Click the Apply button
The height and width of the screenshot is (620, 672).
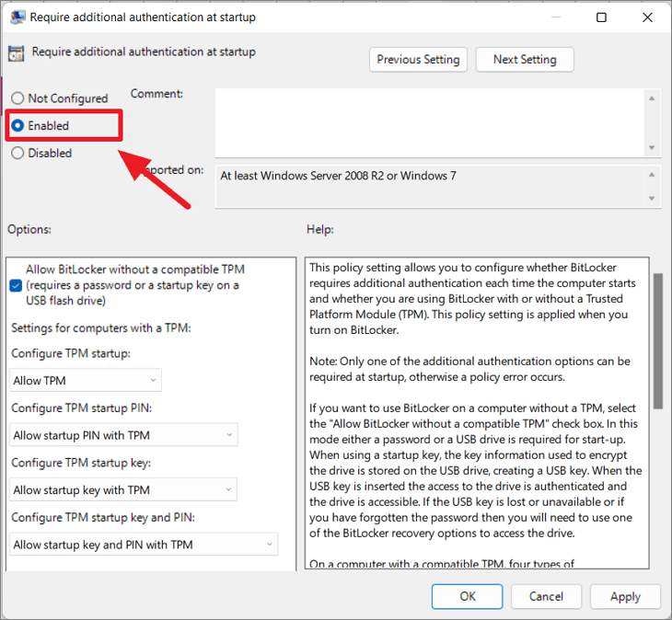(625, 596)
